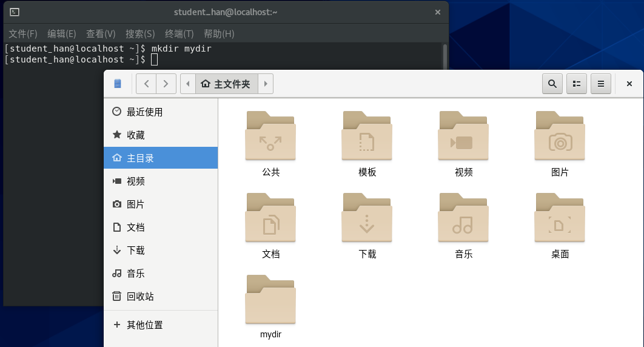
Task: Go to 图片 in the sidebar
Action: (x=161, y=204)
